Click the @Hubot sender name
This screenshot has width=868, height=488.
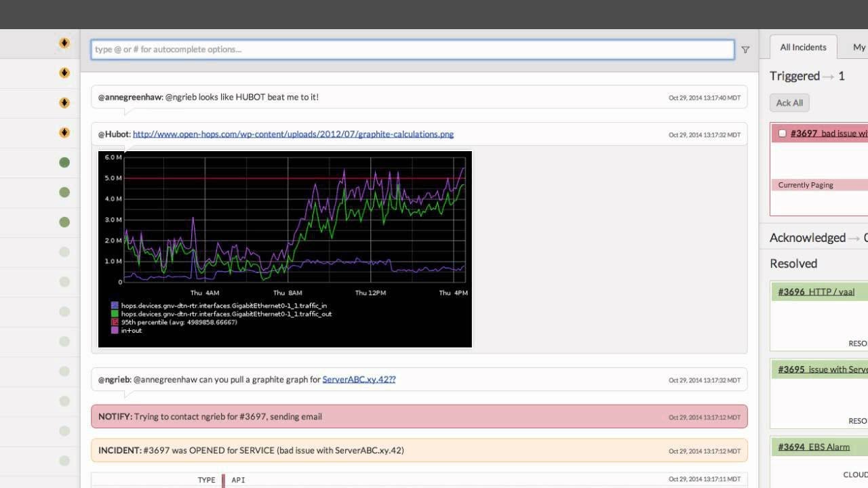tap(114, 134)
